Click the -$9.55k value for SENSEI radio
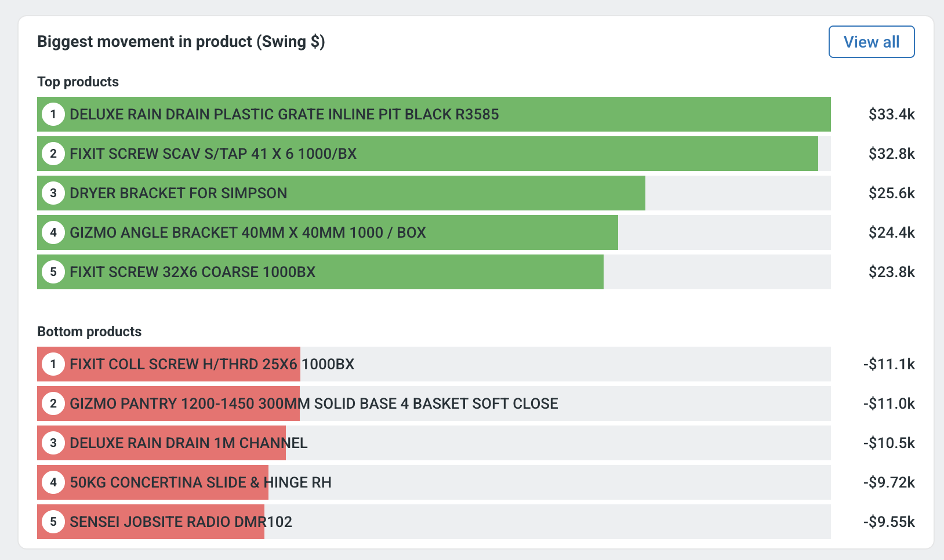Image resolution: width=944 pixels, height=560 pixels. (888, 522)
